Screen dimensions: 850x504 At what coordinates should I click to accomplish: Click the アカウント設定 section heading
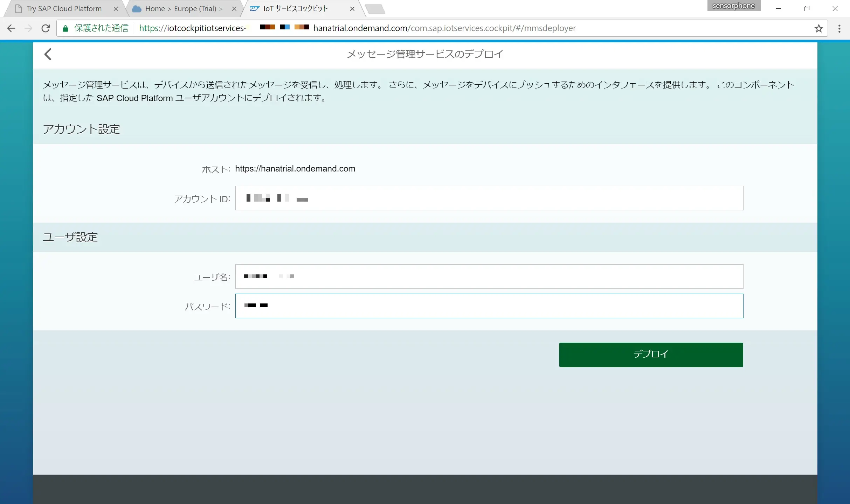[x=82, y=129]
